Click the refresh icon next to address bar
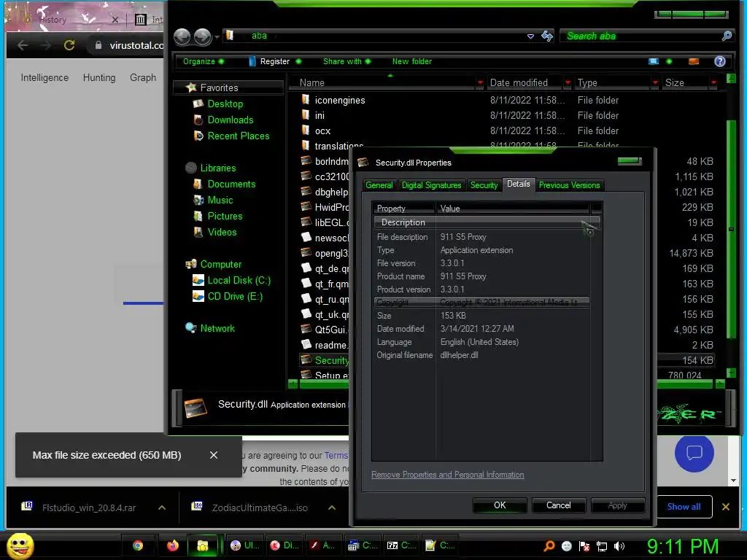This screenshot has width=747, height=560. 547,36
